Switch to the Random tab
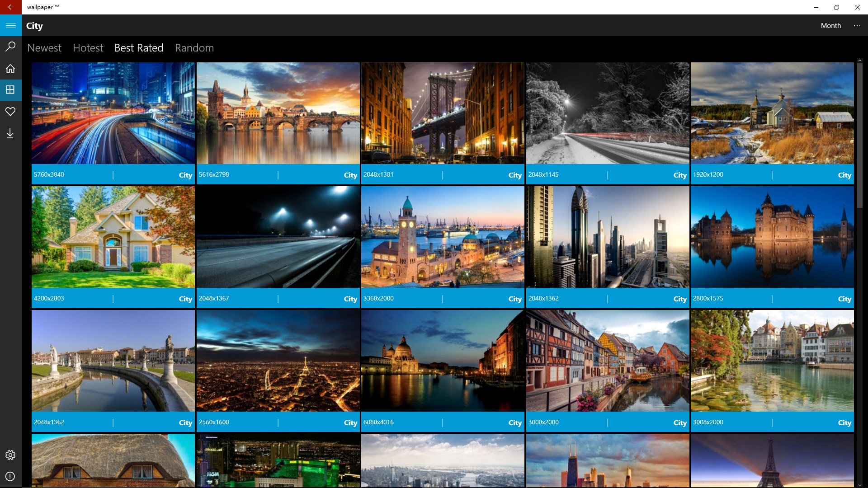868x488 pixels. click(194, 48)
